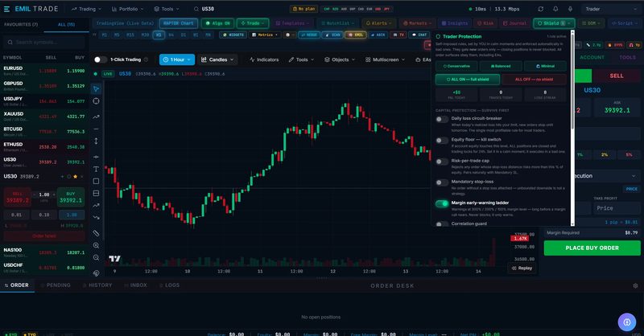This screenshot has height=336, width=644.
Task: Open the 1 Hour timeframe dropdown
Action: pos(176,59)
